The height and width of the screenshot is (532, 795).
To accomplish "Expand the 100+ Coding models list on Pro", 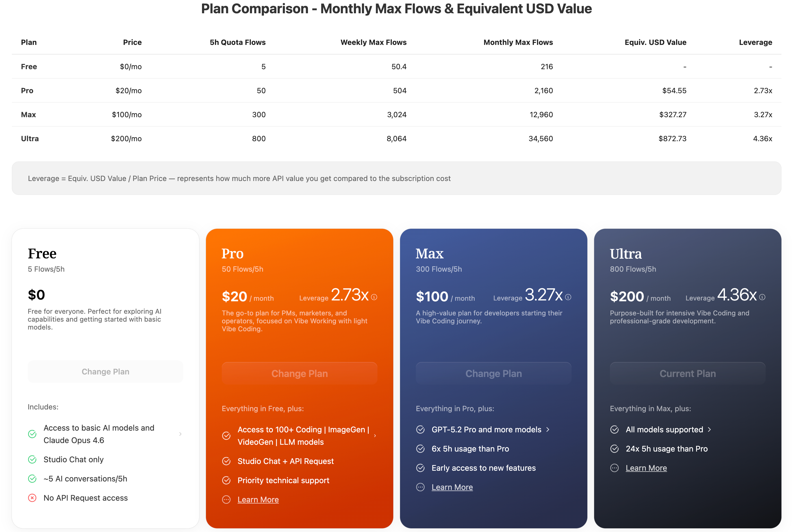I will tap(375, 436).
